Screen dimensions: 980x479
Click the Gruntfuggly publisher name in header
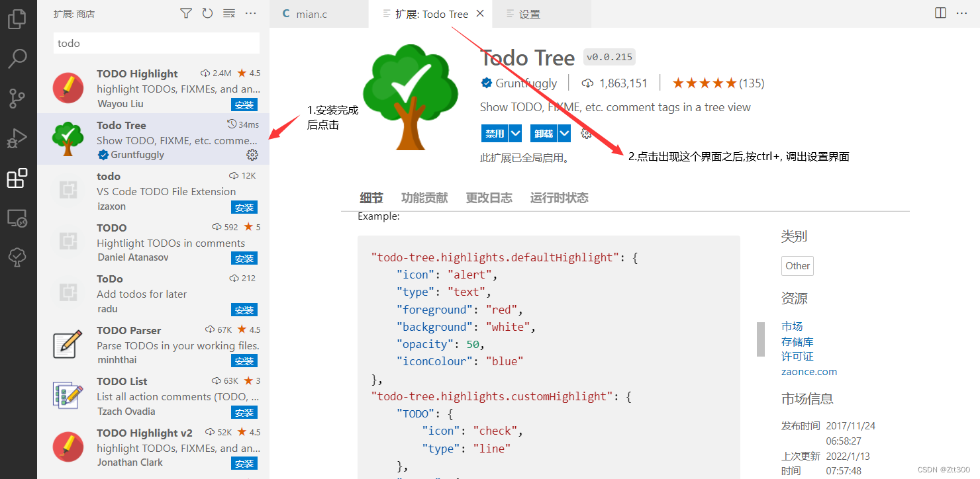pyautogui.click(x=526, y=83)
